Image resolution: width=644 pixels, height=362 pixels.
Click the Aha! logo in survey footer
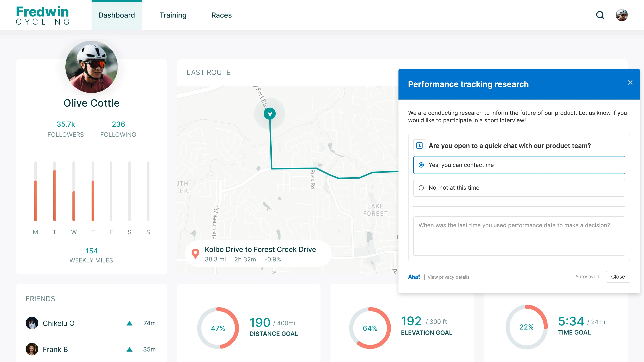pyautogui.click(x=414, y=277)
